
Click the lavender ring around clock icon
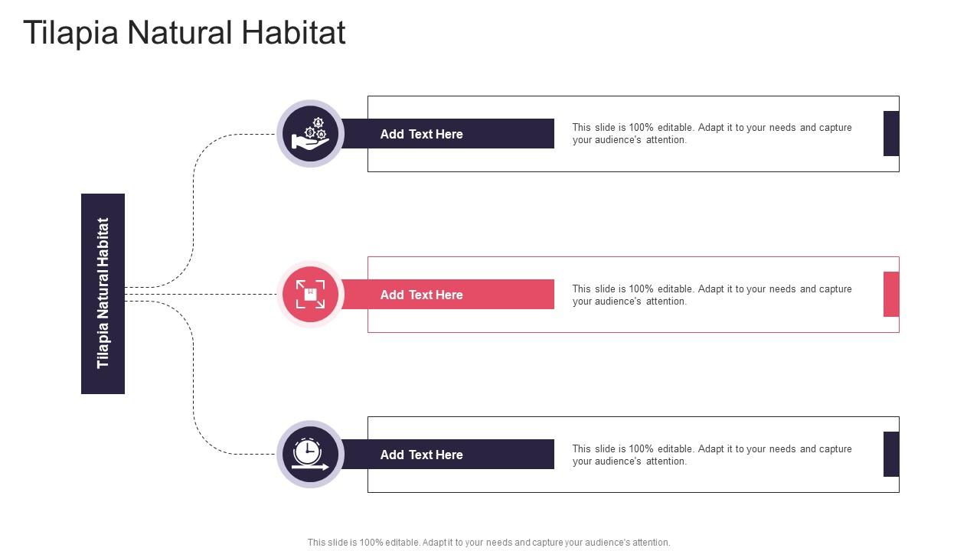[x=310, y=423]
